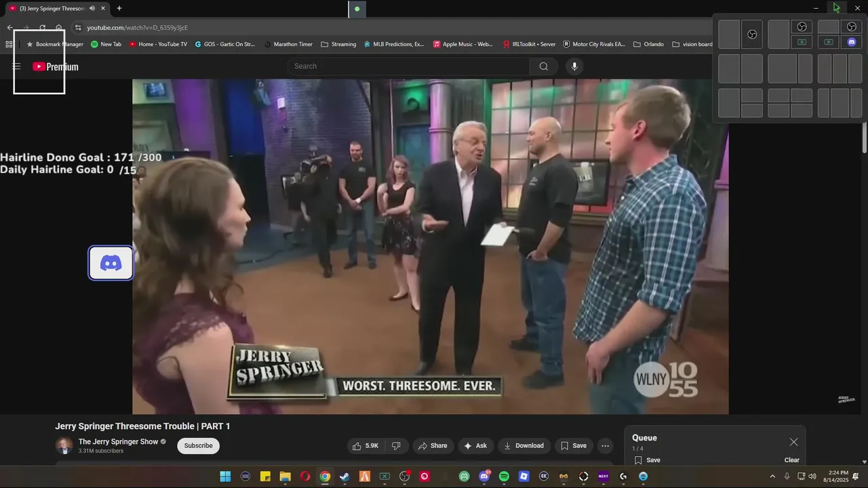
Task: Expand the Streaming bookmarks folder
Action: pos(338,44)
